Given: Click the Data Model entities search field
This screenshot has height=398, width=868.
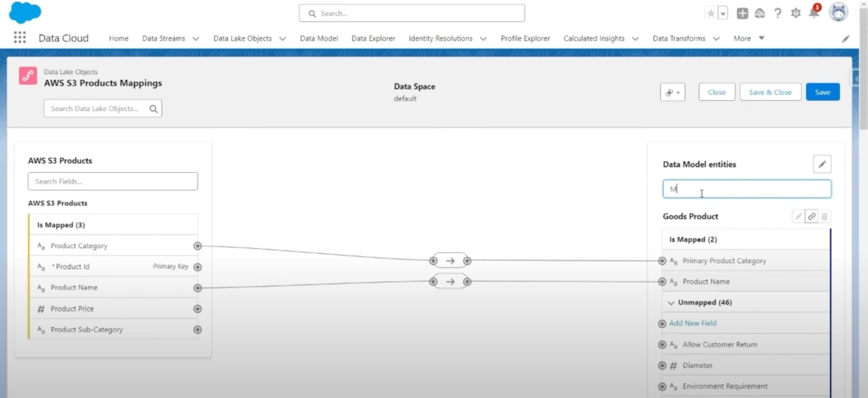Looking at the screenshot, I should pyautogui.click(x=746, y=189).
